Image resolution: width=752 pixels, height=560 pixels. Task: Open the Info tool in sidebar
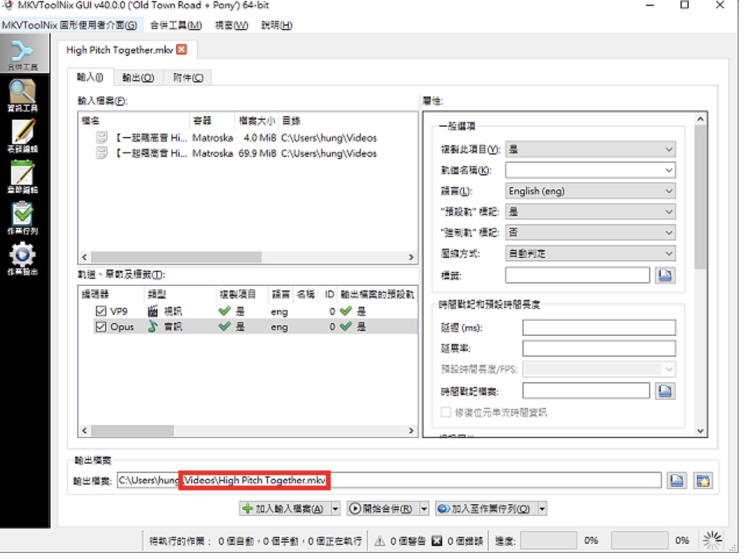(x=23, y=95)
